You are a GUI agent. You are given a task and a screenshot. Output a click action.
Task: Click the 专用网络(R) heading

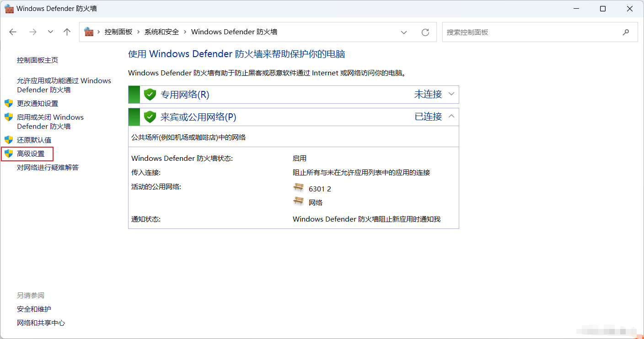185,95
